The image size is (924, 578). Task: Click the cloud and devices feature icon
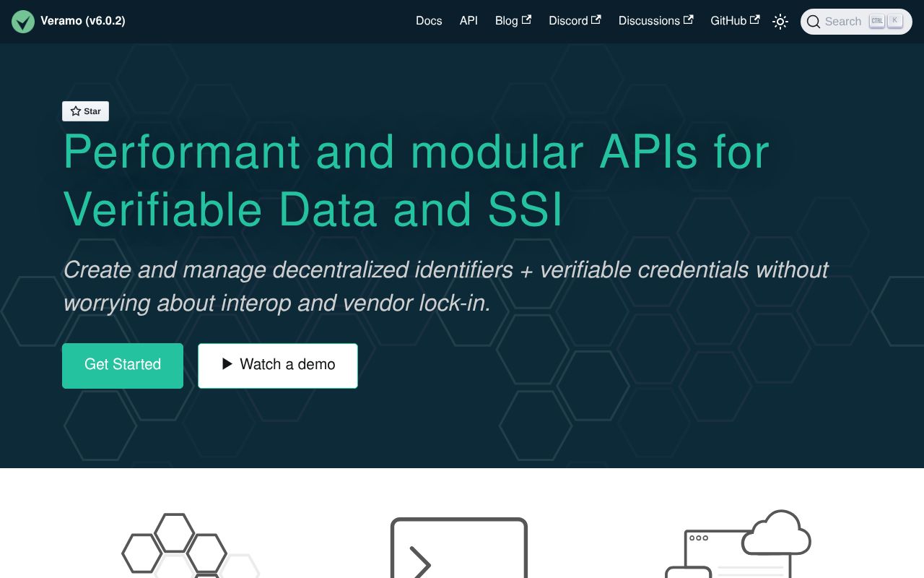tap(738, 544)
